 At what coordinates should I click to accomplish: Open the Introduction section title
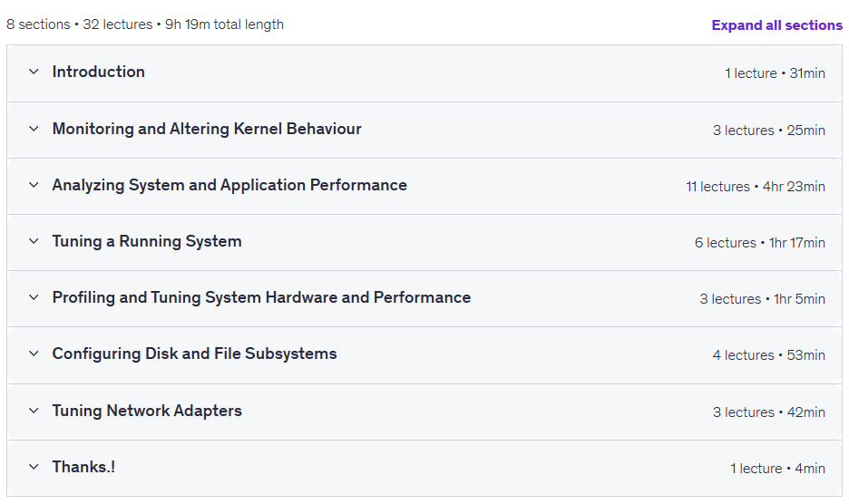pos(99,72)
